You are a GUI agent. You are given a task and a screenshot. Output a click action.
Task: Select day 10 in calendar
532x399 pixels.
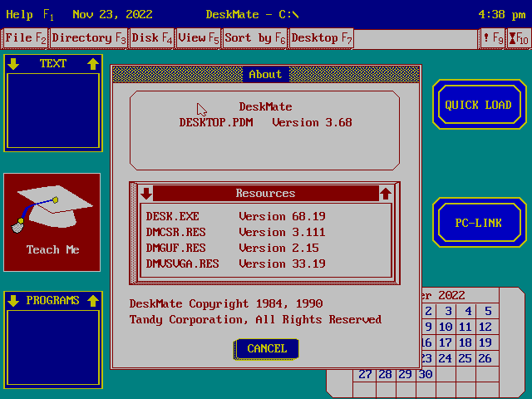(x=446, y=327)
